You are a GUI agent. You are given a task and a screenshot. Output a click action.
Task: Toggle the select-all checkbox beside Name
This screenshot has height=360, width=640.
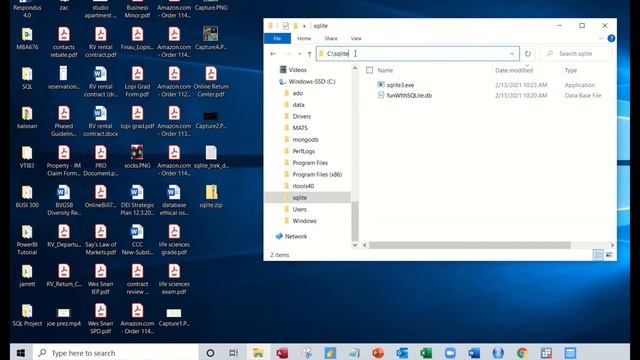[x=369, y=70]
